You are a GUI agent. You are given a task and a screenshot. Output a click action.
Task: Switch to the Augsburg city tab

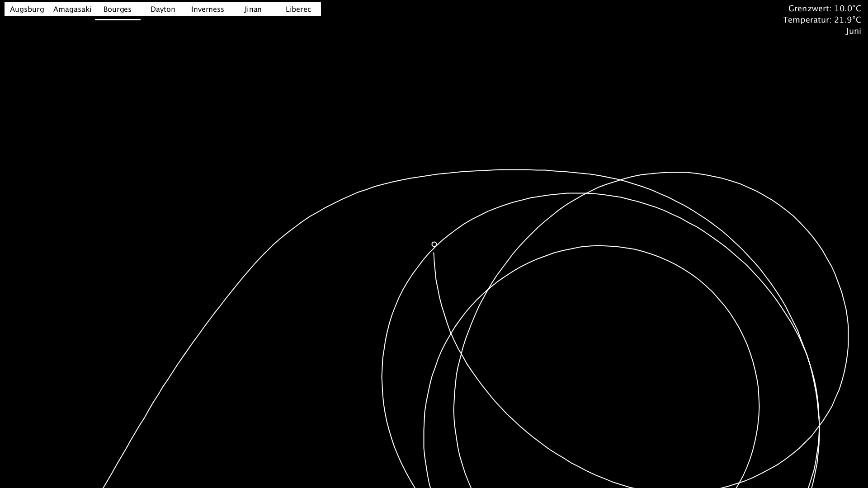click(x=27, y=9)
